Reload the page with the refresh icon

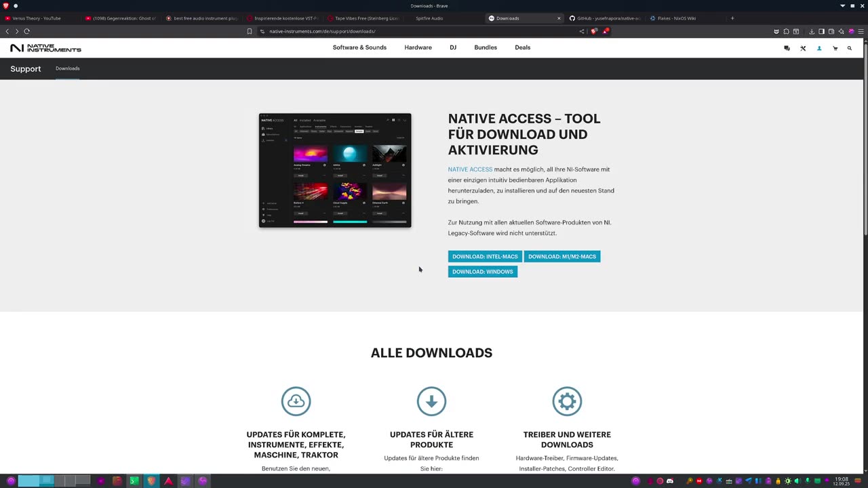27,31
